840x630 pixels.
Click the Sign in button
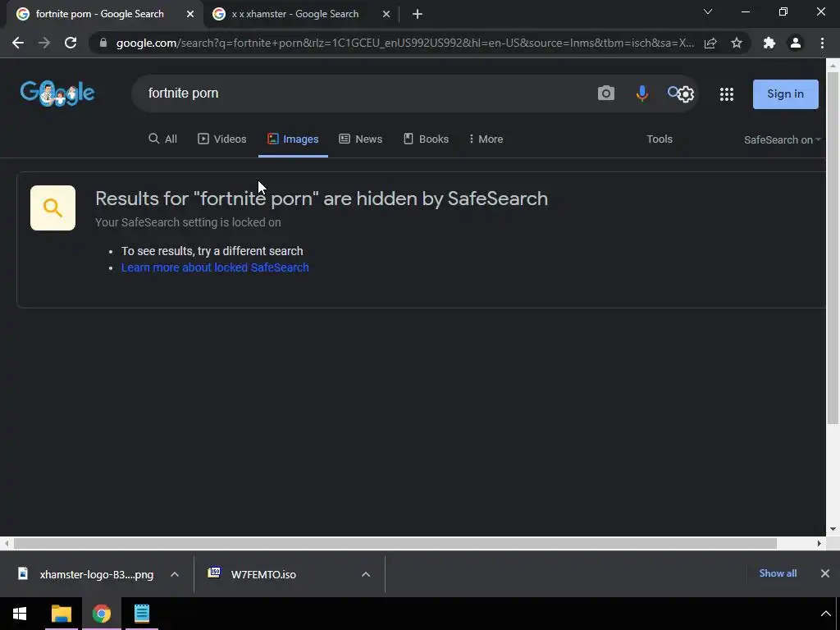point(785,94)
